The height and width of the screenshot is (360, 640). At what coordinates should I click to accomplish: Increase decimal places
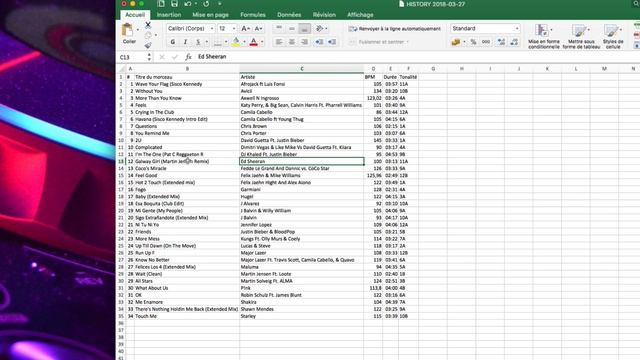(501, 42)
